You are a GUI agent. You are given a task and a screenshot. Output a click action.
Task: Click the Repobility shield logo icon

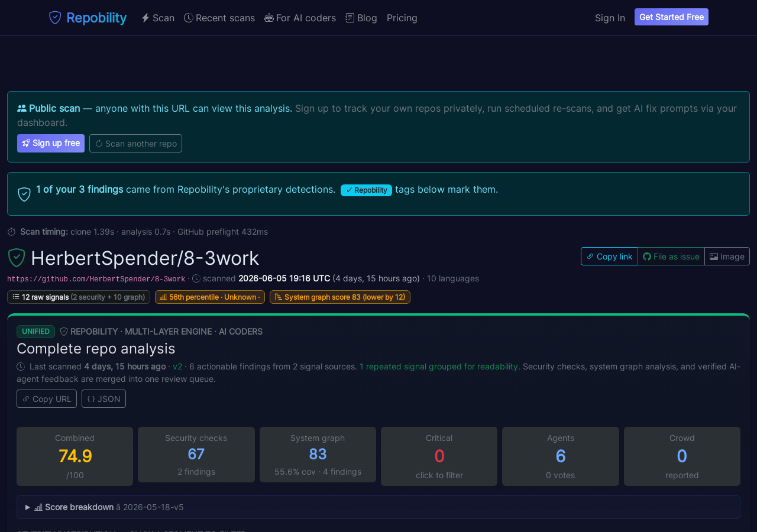(55, 18)
